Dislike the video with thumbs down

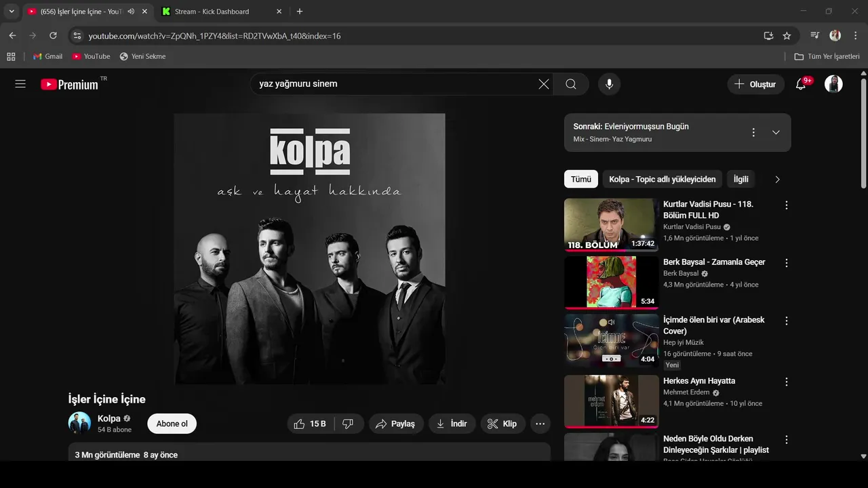[348, 424]
